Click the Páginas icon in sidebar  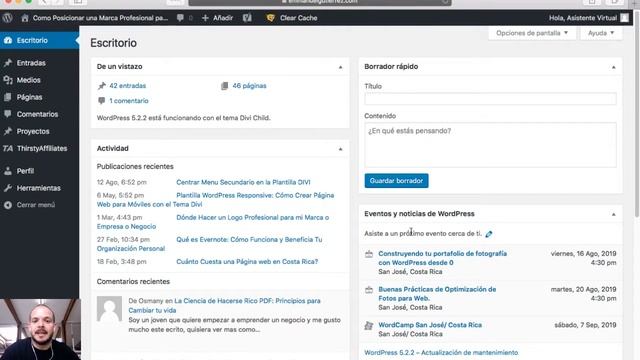point(8,97)
